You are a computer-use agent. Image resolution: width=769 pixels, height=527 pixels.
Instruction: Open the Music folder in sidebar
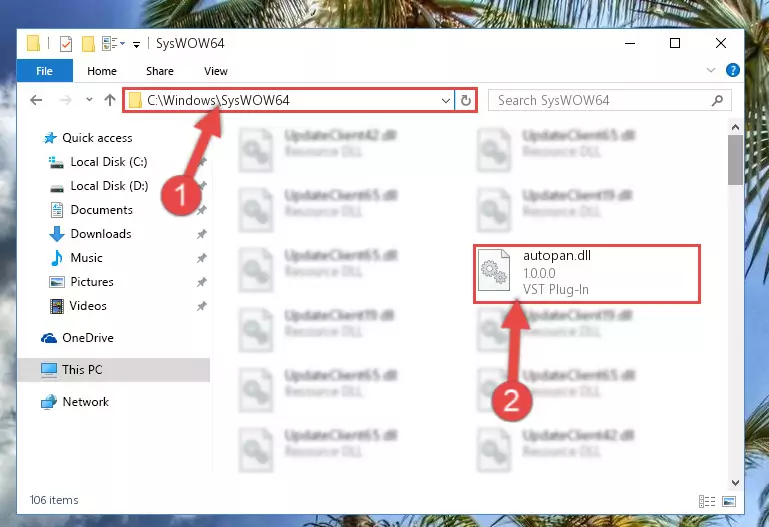[x=86, y=258]
